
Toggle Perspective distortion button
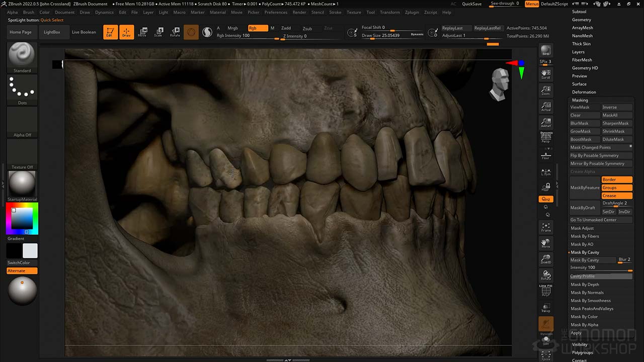pyautogui.click(x=545, y=137)
